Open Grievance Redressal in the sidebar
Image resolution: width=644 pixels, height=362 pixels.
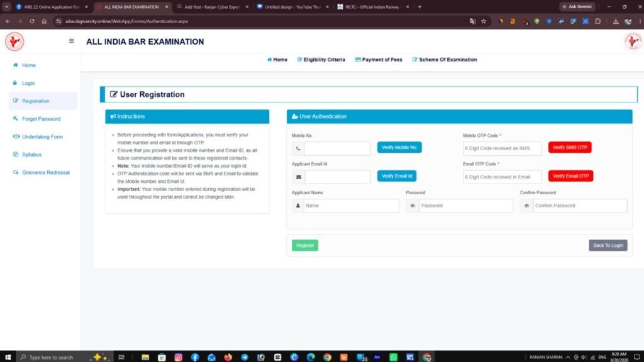[45, 172]
